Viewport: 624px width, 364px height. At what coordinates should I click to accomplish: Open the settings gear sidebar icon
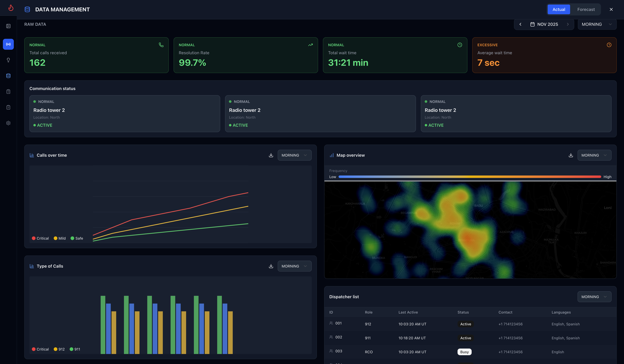coord(8,123)
